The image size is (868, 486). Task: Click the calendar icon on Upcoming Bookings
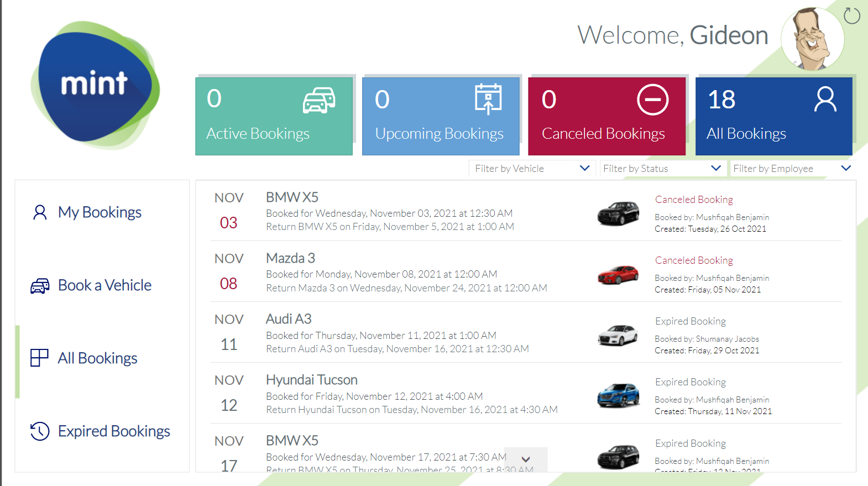pyautogui.click(x=488, y=99)
